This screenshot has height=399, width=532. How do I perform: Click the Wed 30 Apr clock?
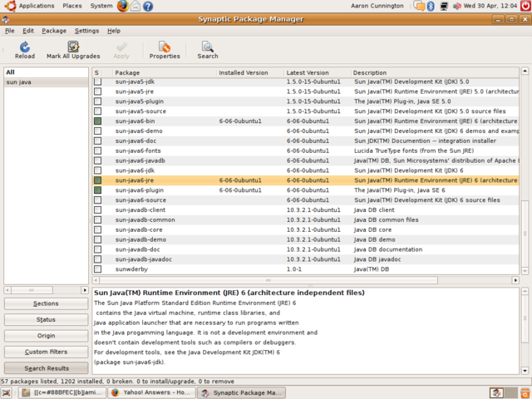click(x=490, y=6)
